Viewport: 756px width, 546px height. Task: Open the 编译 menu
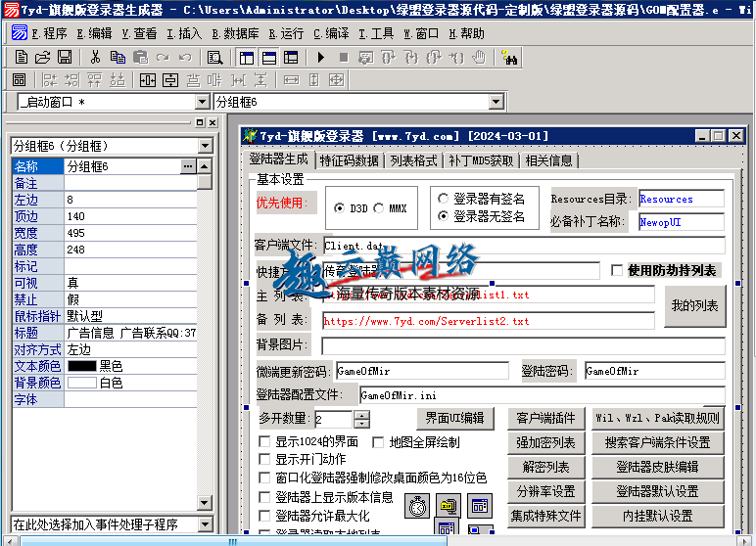[x=330, y=32]
